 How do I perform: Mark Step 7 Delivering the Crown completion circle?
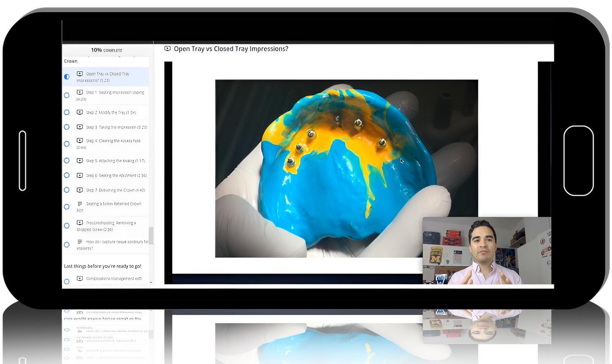66,190
